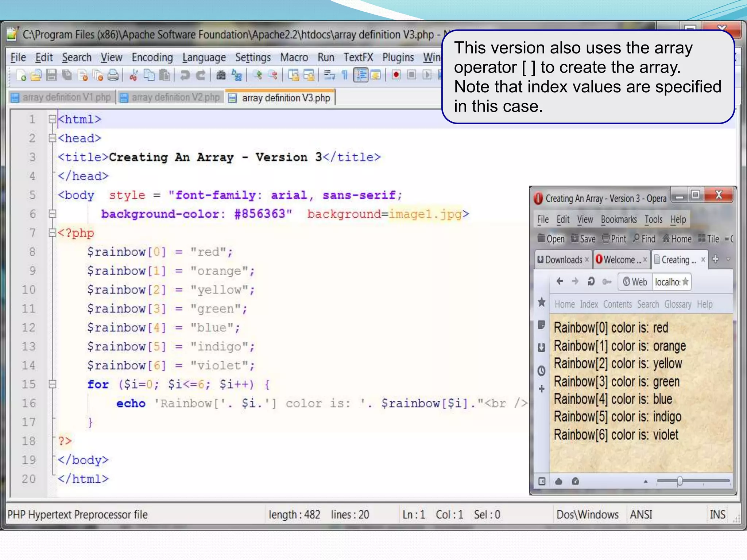This screenshot has width=747, height=560.
Task: Toggle the Show indent guide button
Action: tap(361, 75)
